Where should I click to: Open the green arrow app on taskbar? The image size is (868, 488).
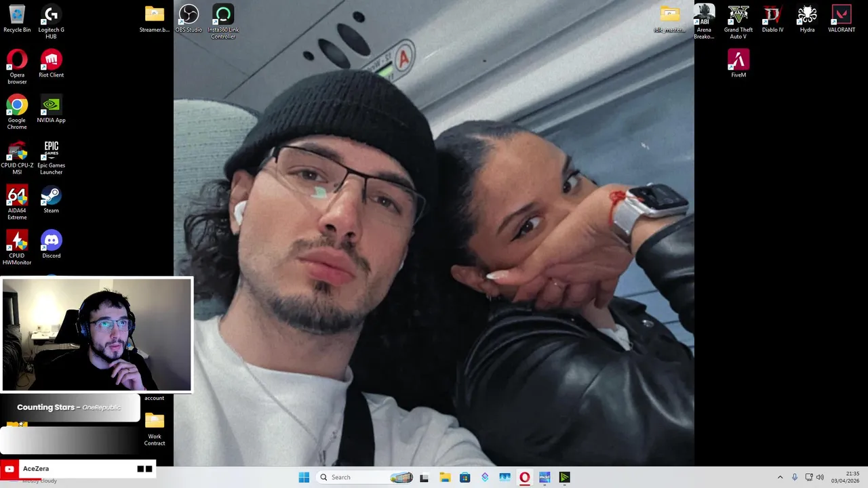click(x=564, y=477)
